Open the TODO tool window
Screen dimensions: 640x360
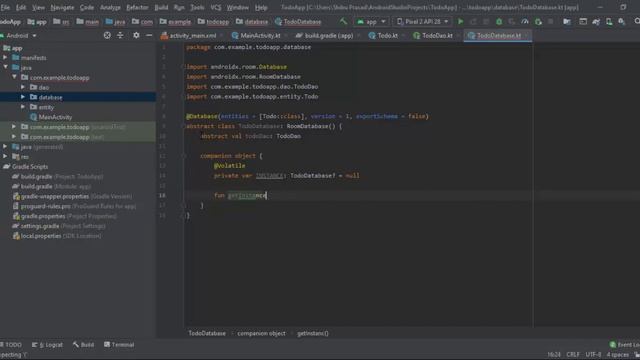tap(11, 344)
